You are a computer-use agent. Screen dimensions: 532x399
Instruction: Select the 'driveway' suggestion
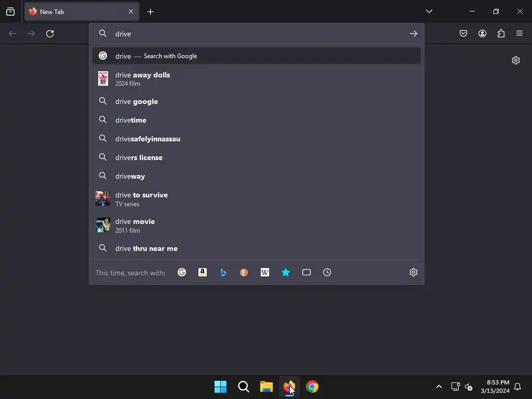pos(257,176)
